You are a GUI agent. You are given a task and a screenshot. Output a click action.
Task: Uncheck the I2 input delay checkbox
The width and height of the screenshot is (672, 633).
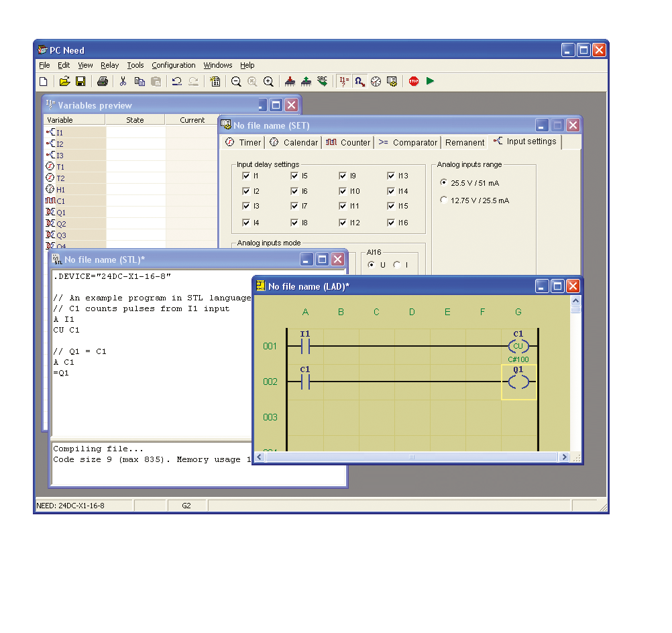246,191
